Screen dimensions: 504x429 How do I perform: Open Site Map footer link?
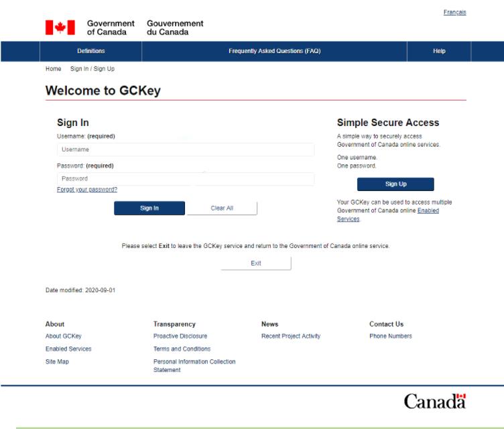click(57, 362)
